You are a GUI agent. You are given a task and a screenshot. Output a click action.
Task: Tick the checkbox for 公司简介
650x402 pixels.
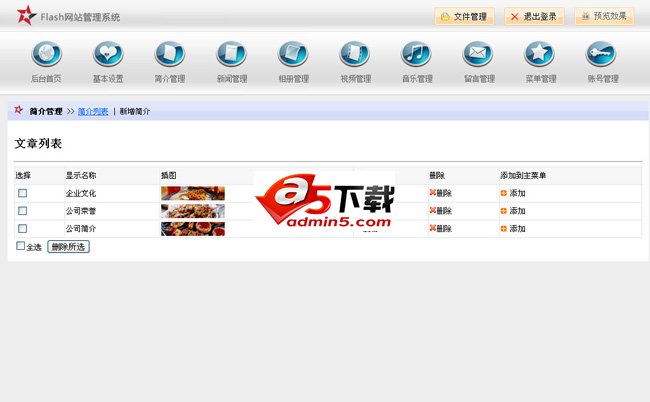coord(23,229)
